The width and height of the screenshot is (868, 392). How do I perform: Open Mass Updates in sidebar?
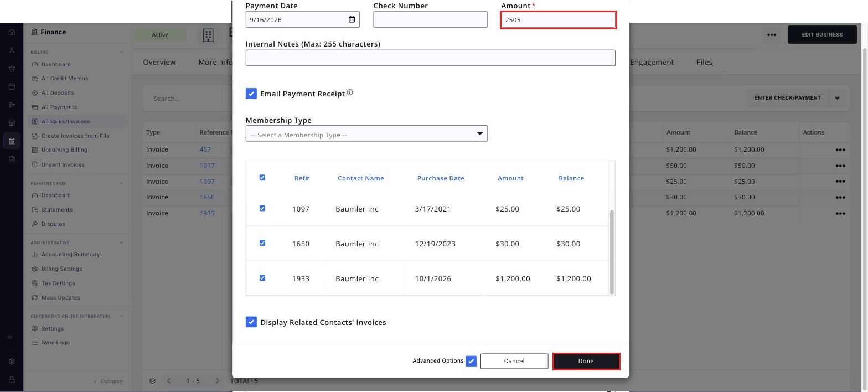click(61, 298)
